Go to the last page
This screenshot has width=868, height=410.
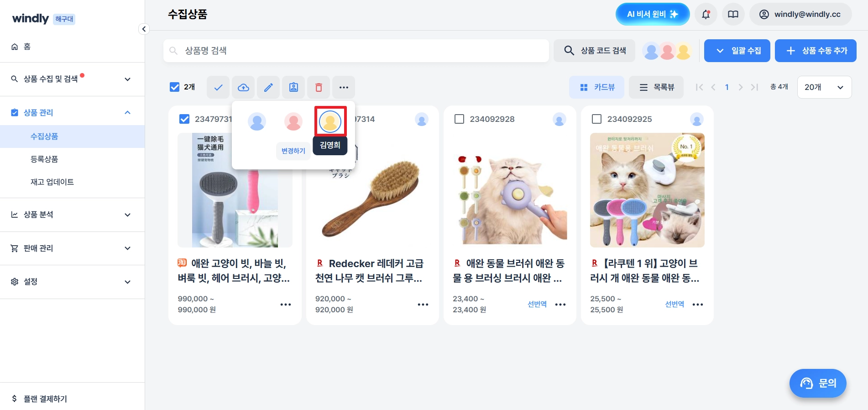[x=754, y=87]
